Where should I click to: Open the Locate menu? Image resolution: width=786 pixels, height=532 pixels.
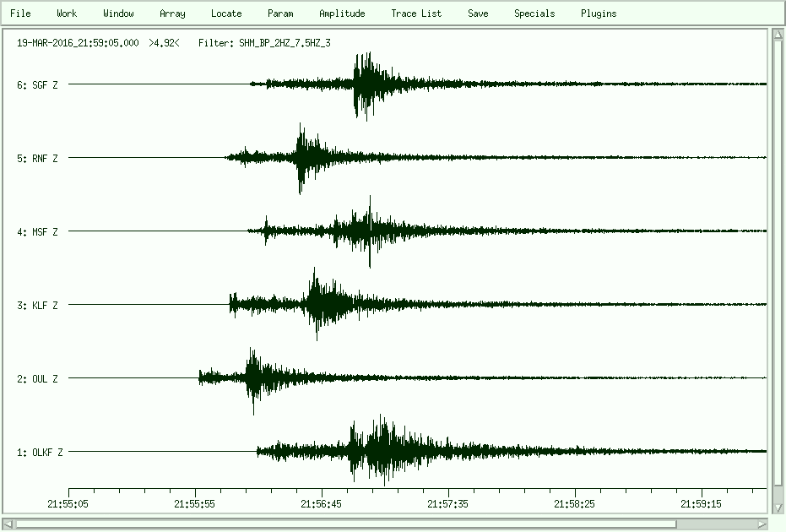(226, 14)
